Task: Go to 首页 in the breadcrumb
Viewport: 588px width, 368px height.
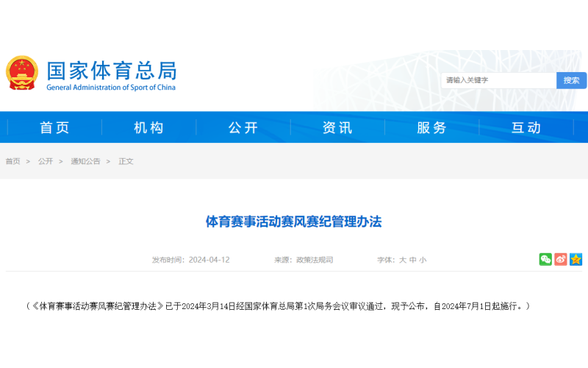Action: pyautogui.click(x=12, y=161)
